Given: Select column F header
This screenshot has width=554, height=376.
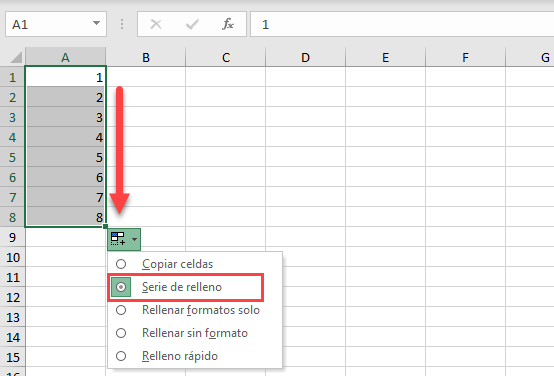Looking at the screenshot, I should coord(466,57).
